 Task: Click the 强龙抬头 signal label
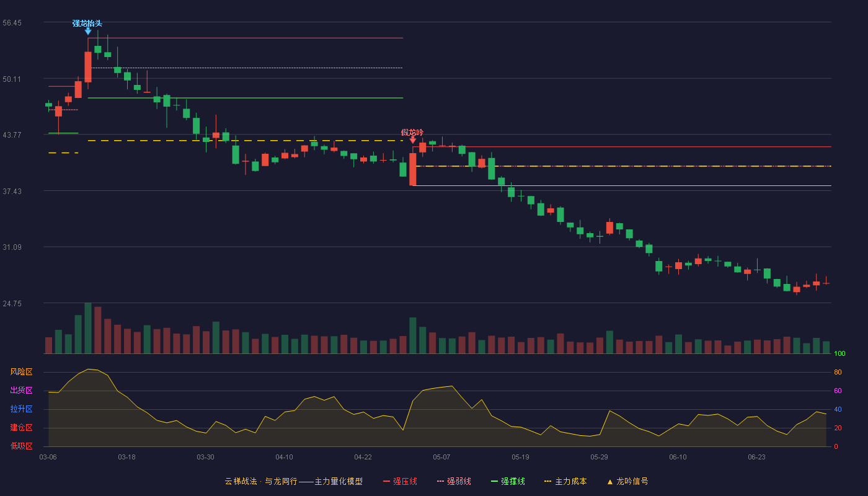click(x=87, y=24)
